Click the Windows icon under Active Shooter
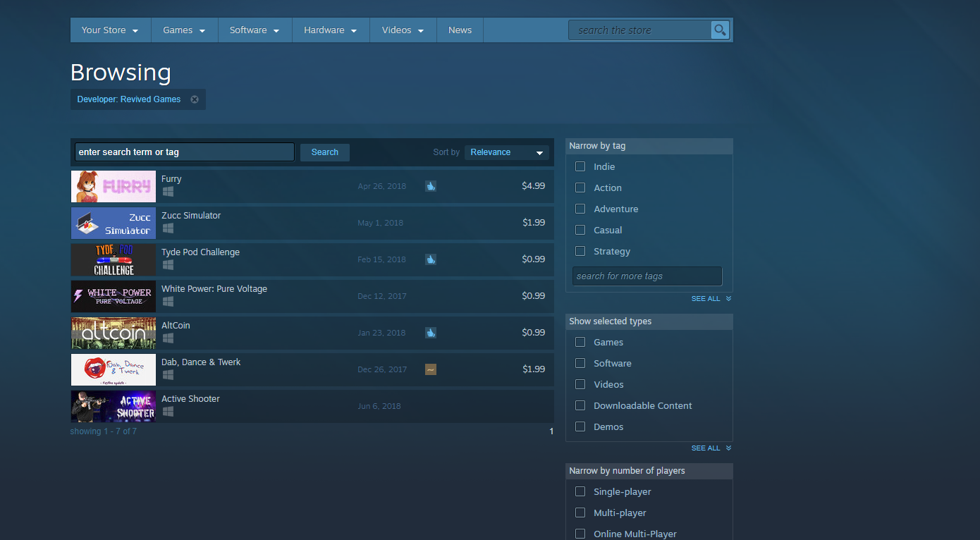 pos(168,412)
